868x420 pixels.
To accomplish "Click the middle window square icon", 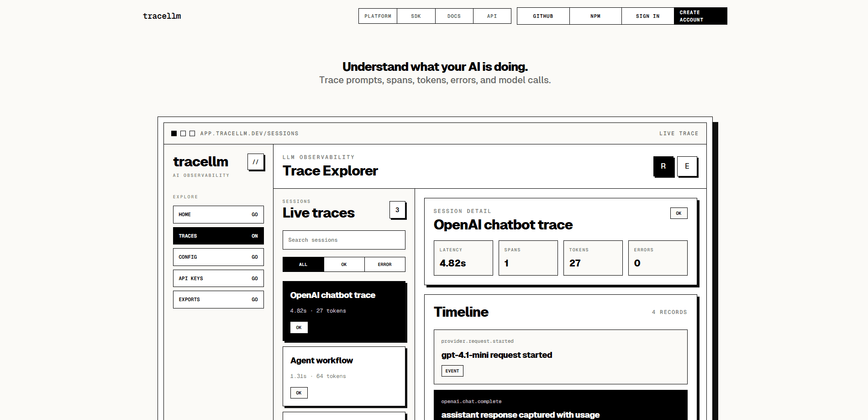I will (x=183, y=133).
